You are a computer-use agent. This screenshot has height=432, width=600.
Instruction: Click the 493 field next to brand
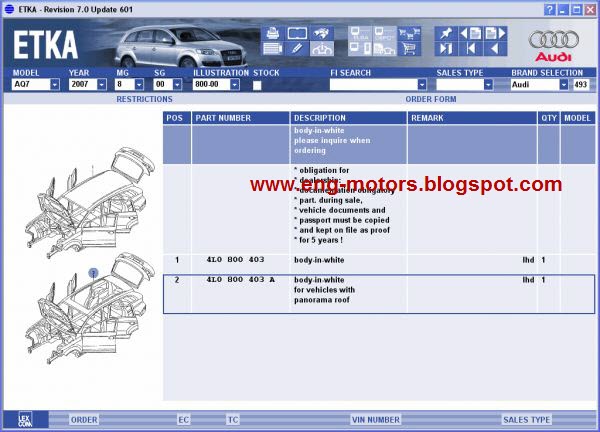[x=580, y=84]
